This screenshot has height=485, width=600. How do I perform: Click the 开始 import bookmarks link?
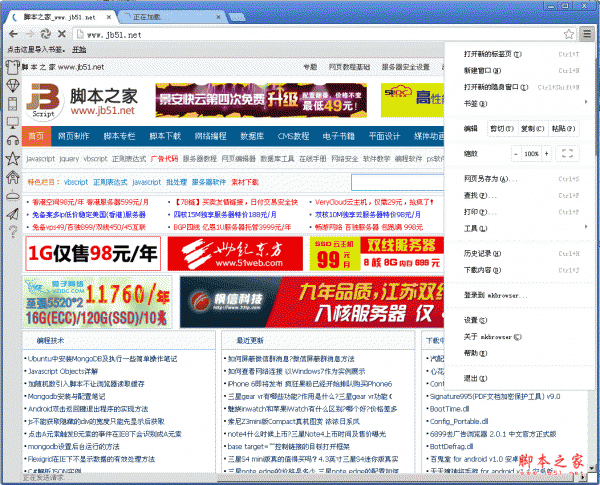point(79,49)
